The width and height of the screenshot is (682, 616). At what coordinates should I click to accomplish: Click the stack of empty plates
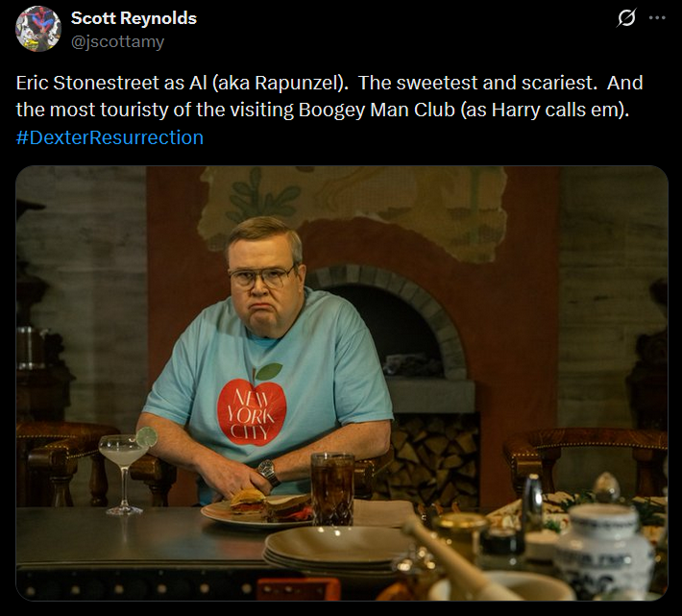tap(337, 551)
